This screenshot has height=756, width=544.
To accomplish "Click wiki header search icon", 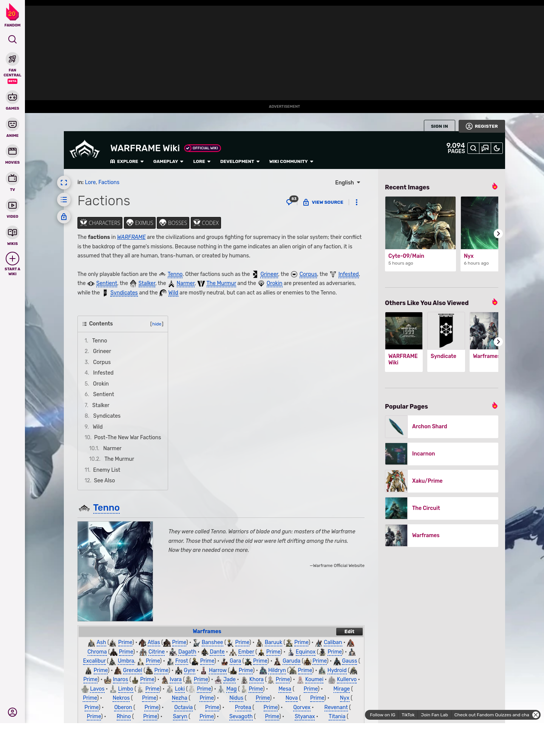I will click(x=473, y=148).
